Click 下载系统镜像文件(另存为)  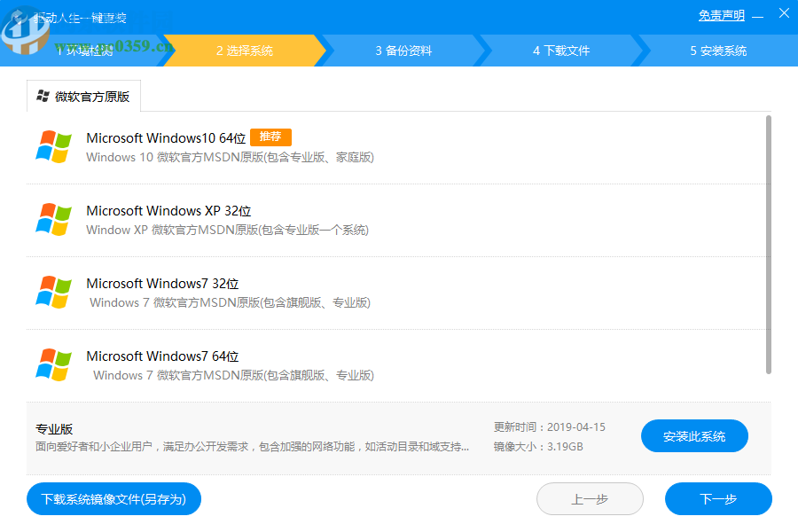pos(113,498)
